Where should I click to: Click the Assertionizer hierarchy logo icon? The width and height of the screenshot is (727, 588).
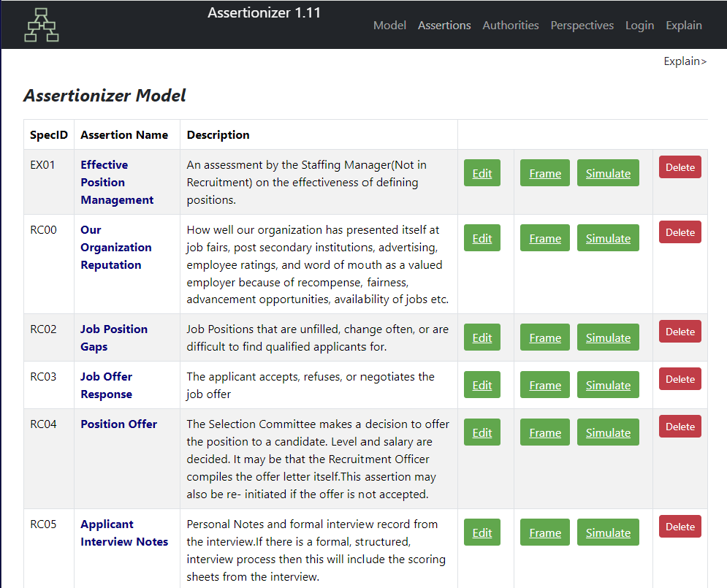[41, 25]
